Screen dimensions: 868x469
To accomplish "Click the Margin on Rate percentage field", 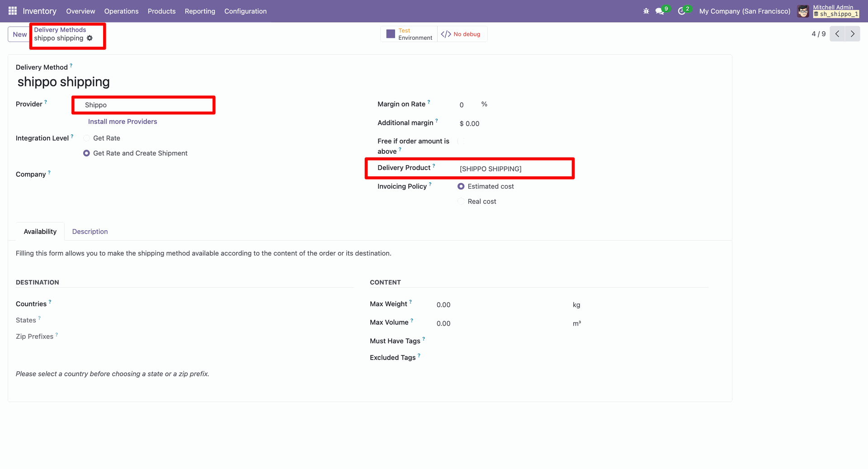I will [x=468, y=105].
